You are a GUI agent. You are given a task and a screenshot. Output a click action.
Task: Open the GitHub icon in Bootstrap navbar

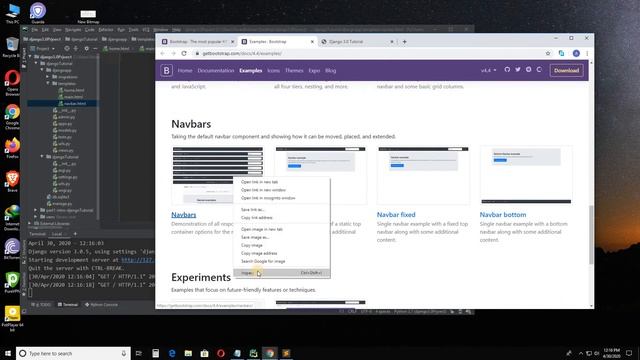point(507,70)
